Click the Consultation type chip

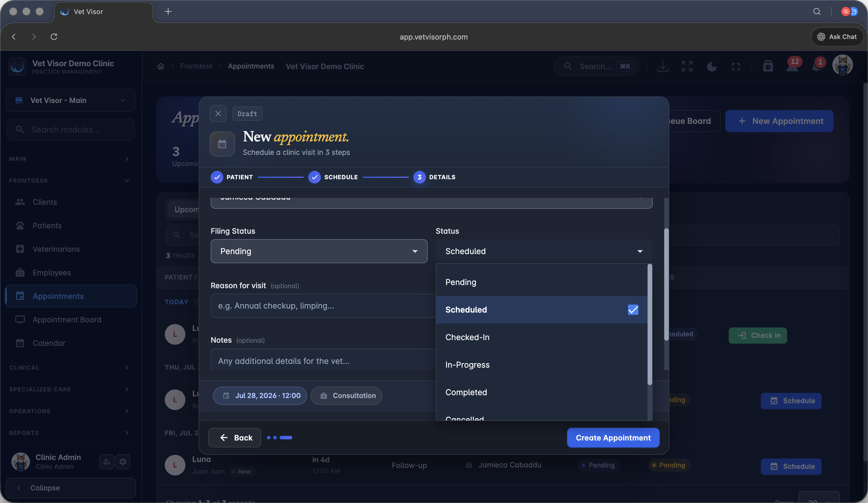(x=346, y=396)
